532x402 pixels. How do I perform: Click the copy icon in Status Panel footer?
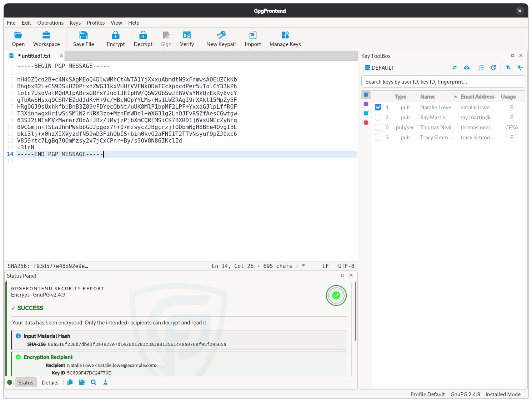(70, 382)
